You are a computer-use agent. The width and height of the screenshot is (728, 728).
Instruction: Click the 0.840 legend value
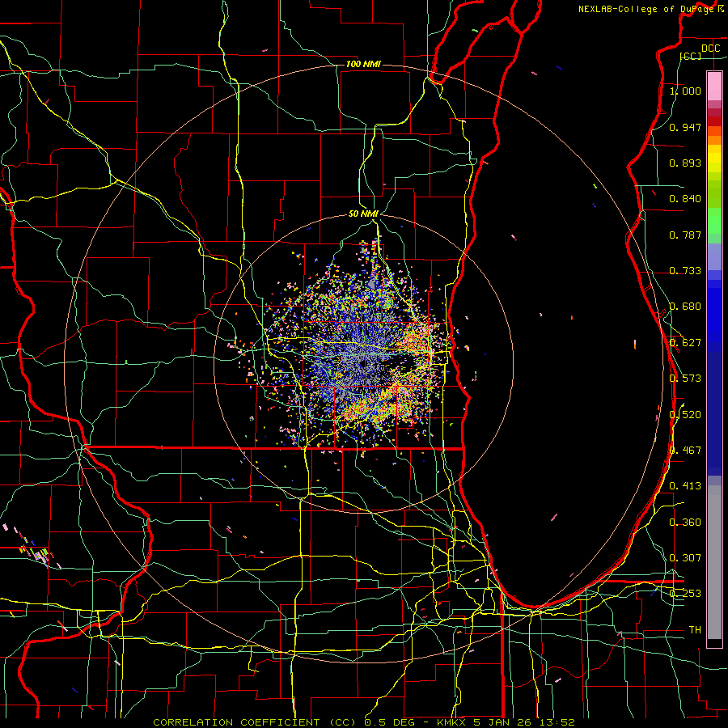pos(685,199)
